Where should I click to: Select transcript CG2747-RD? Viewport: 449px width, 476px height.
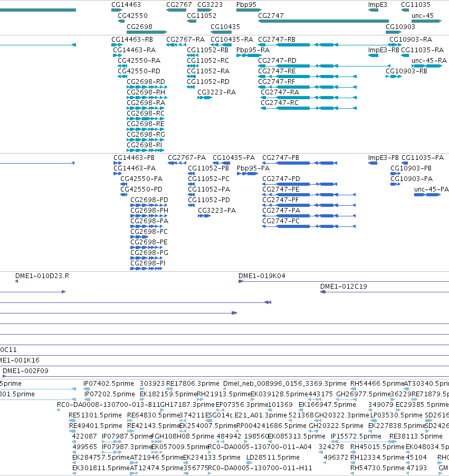click(324, 66)
